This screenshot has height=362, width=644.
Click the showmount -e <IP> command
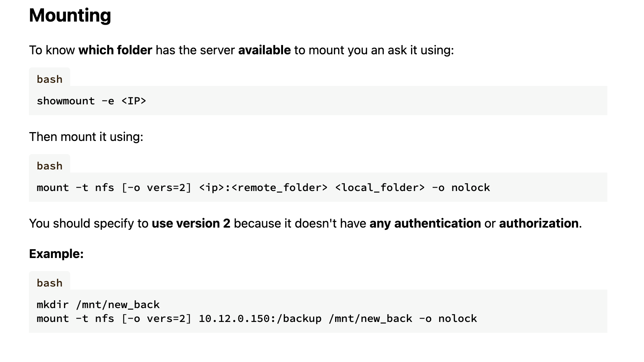(x=91, y=101)
